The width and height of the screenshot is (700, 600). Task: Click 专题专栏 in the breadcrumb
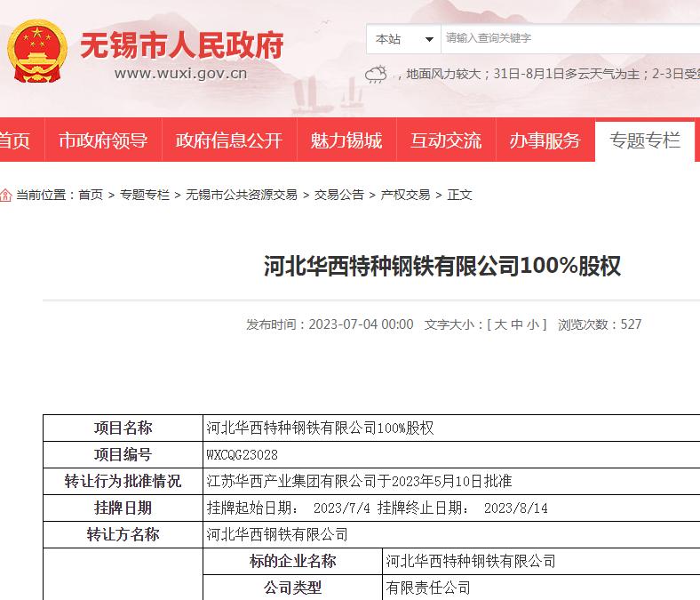(x=145, y=195)
